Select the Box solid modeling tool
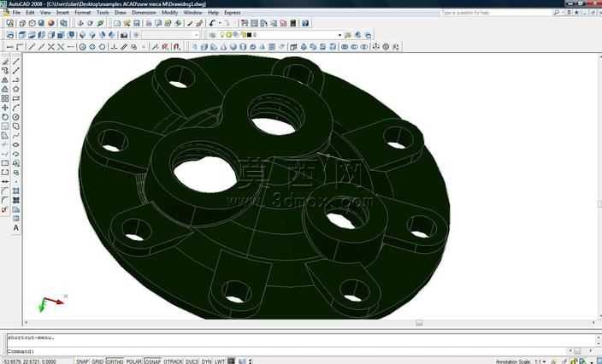The width and height of the screenshot is (602, 364). click(x=204, y=47)
